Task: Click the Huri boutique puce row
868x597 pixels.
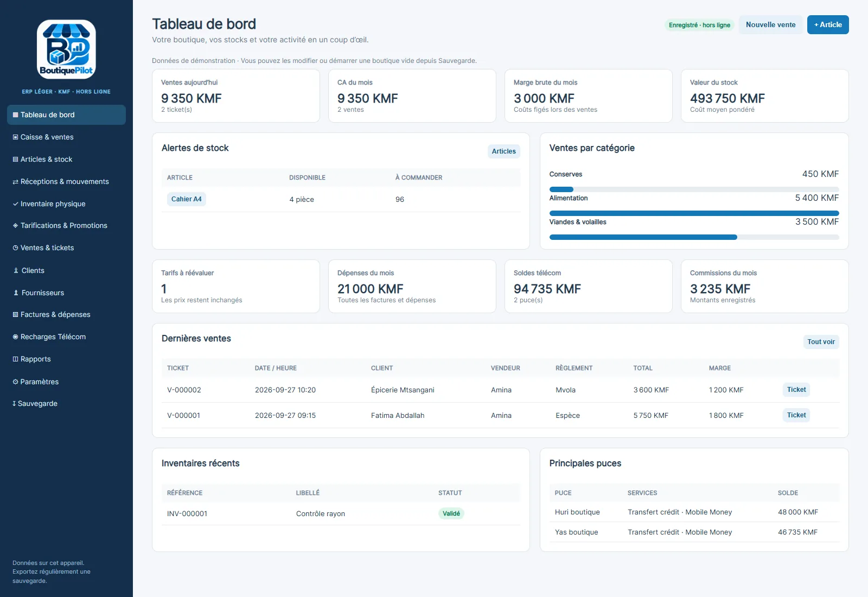Action: (x=694, y=512)
